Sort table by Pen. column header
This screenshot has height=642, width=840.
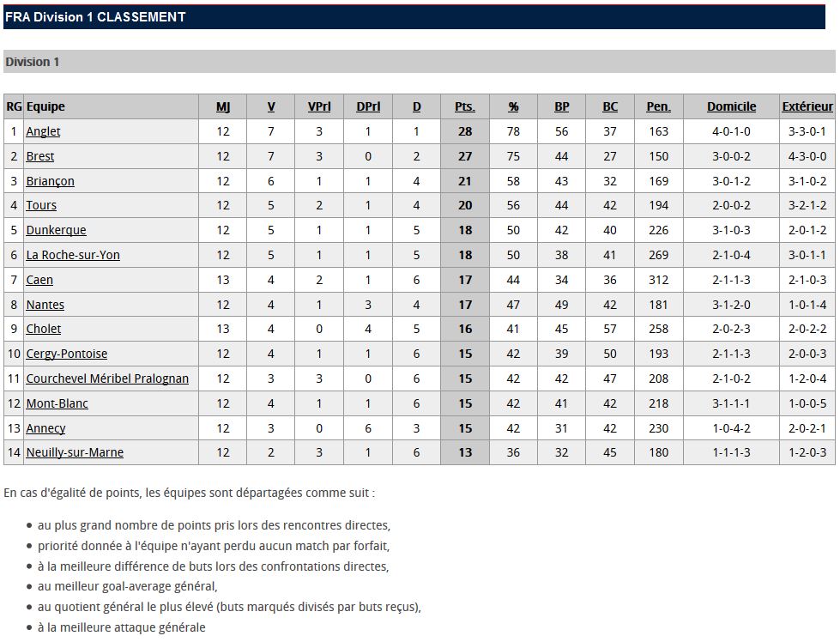pyautogui.click(x=658, y=106)
